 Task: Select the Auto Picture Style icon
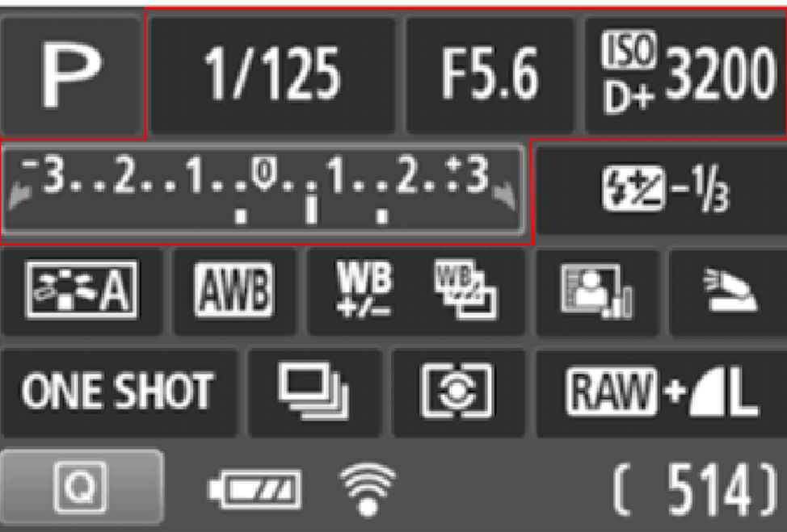[82, 291]
